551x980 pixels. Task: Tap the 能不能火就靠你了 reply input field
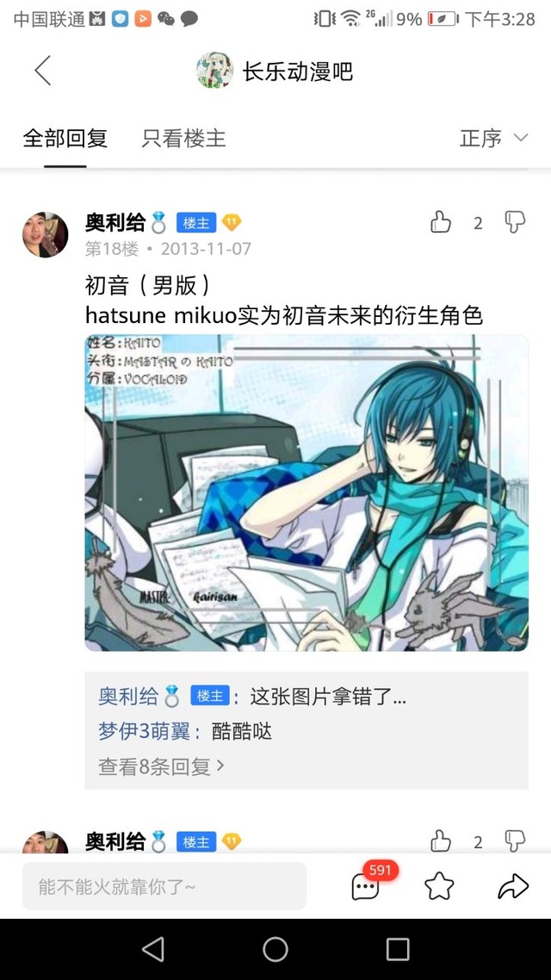click(164, 886)
